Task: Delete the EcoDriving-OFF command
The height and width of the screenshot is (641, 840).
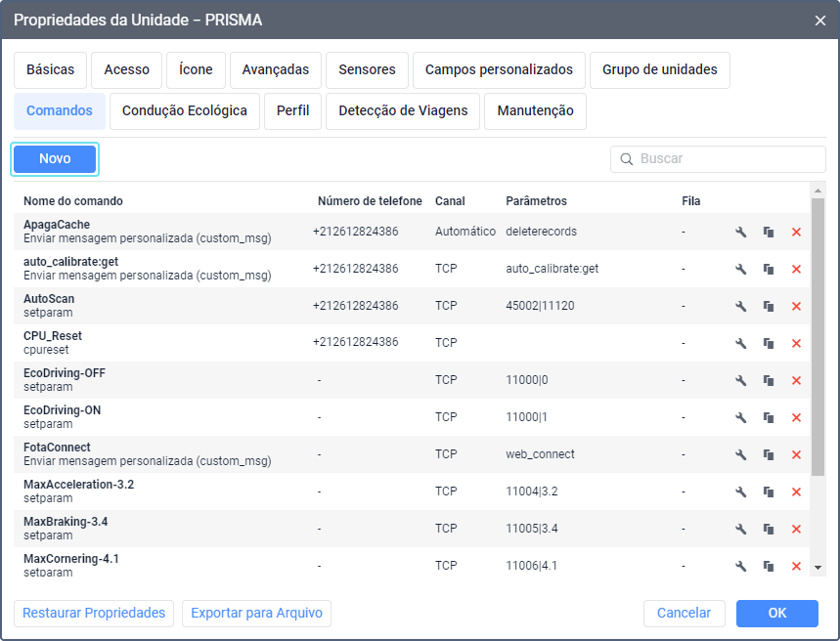Action: click(796, 380)
